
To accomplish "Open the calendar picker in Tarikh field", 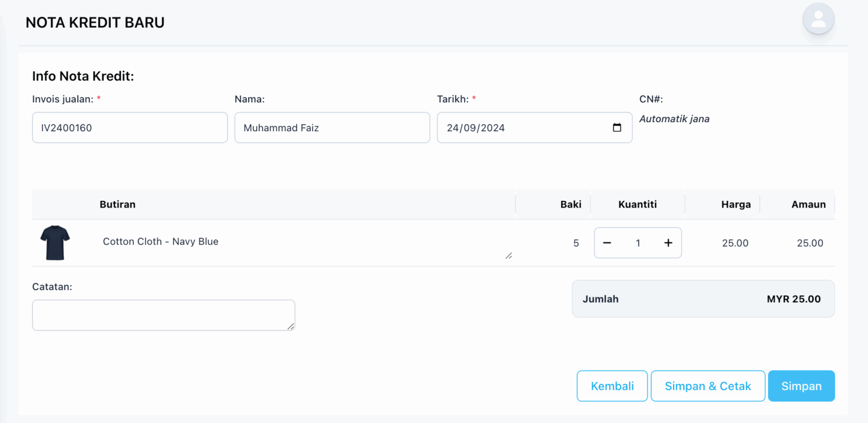I will pos(617,128).
